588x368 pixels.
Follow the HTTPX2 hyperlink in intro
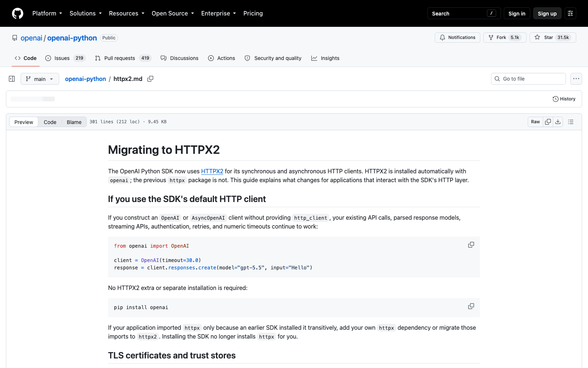(x=212, y=171)
